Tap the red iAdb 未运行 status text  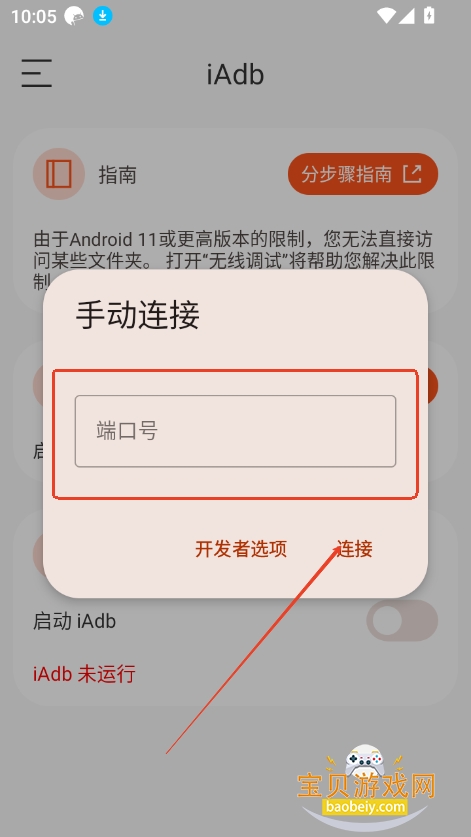pos(84,674)
